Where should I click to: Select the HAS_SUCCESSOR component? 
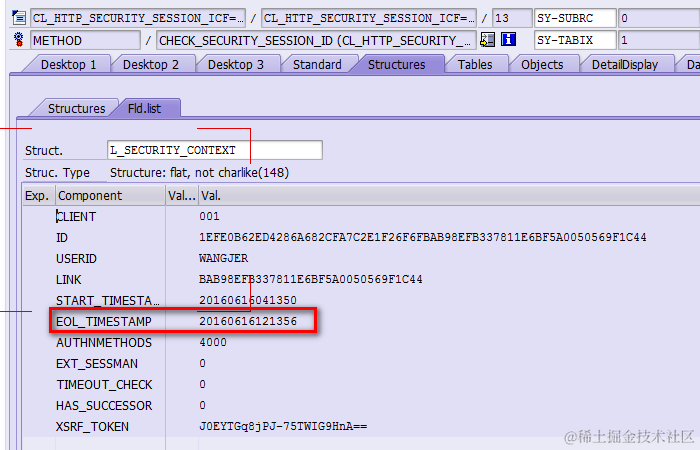coord(104,405)
